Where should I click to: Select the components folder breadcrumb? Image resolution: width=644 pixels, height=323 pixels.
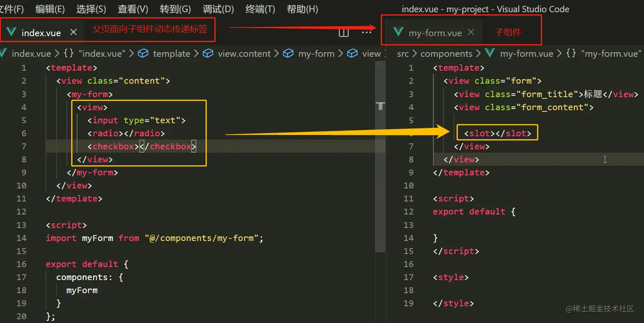(x=446, y=54)
